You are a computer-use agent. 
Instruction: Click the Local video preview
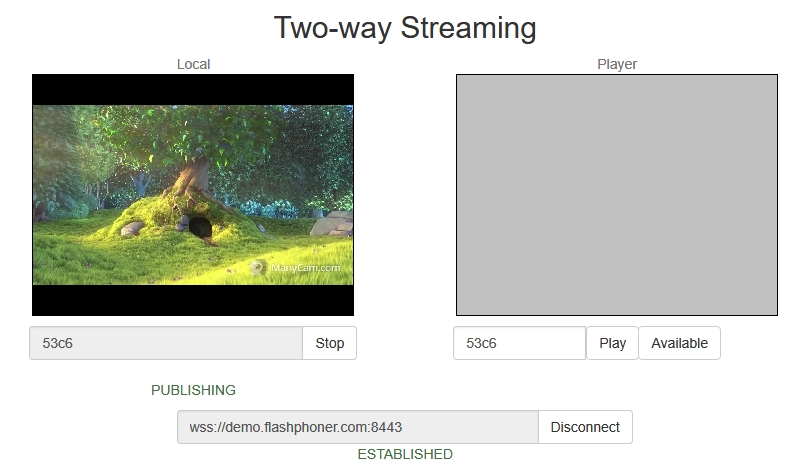(x=193, y=195)
